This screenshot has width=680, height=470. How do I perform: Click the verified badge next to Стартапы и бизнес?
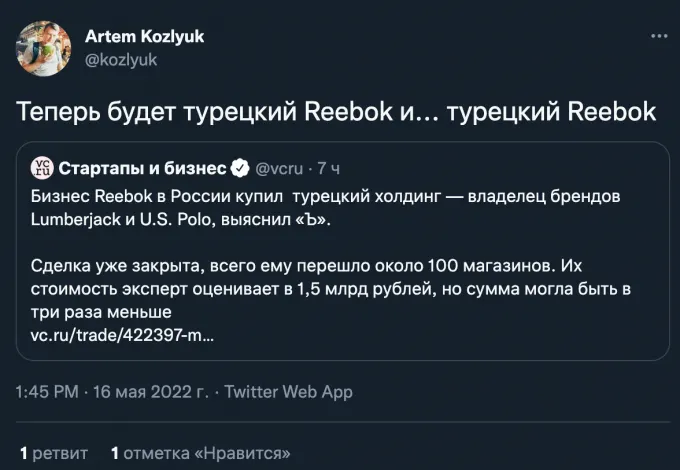pos(241,167)
